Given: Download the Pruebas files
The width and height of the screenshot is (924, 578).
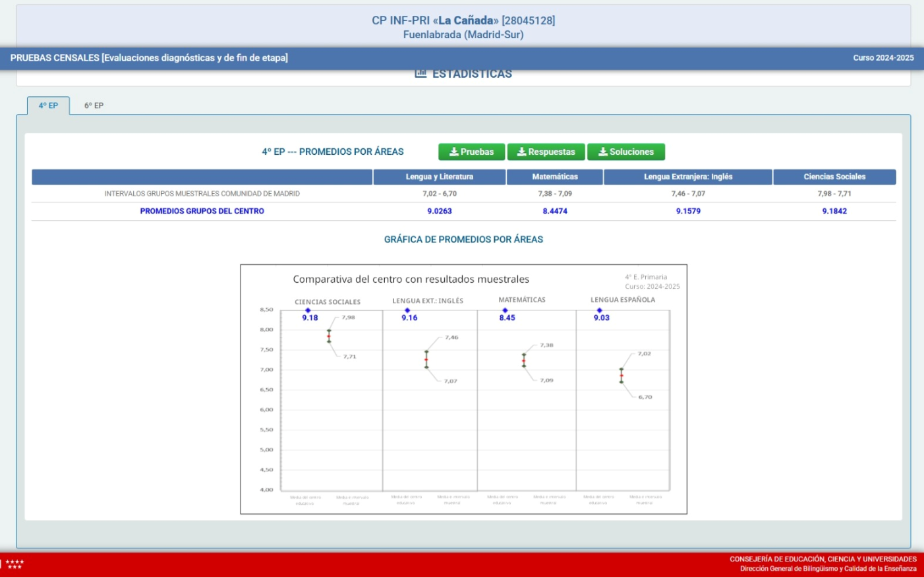Looking at the screenshot, I should (x=471, y=152).
